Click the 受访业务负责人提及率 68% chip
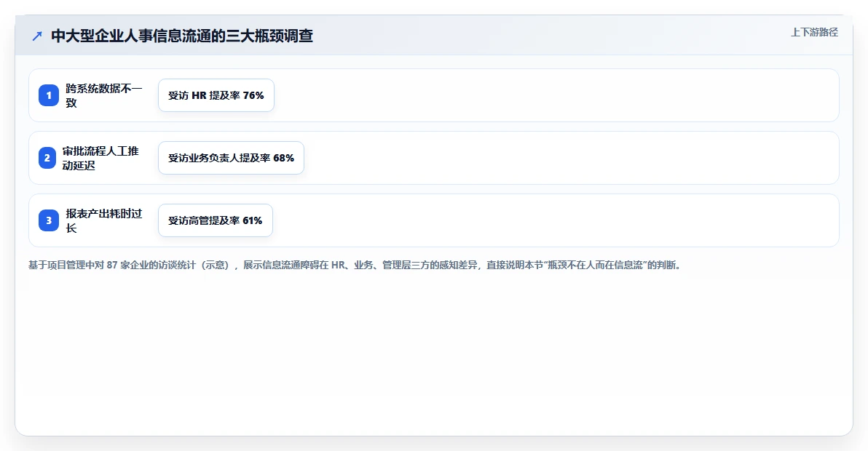868x451 pixels. pos(231,158)
